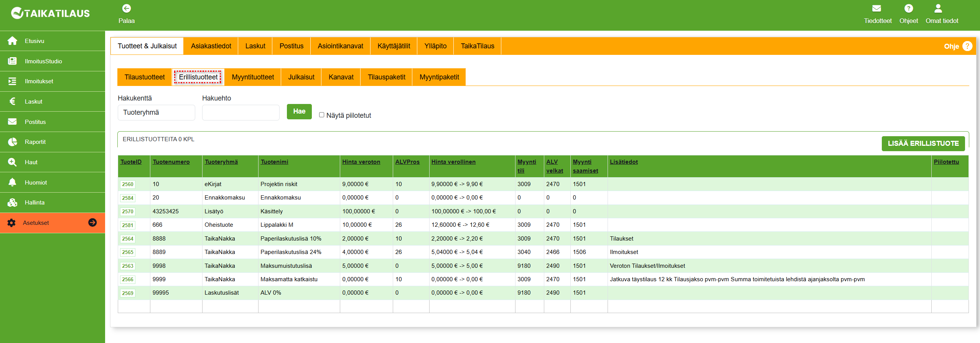Switch to the Asiakastiedot tab
Image resolution: width=980 pixels, height=343 pixels.
(211, 46)
